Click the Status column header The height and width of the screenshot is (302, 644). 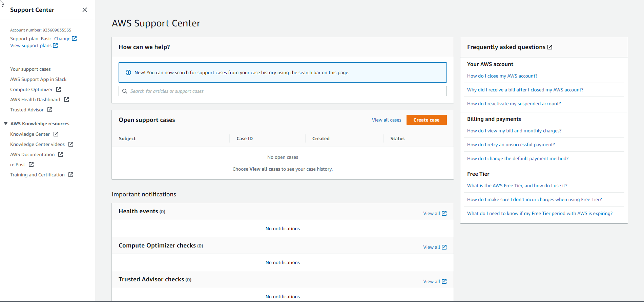[x=397, y=138]
